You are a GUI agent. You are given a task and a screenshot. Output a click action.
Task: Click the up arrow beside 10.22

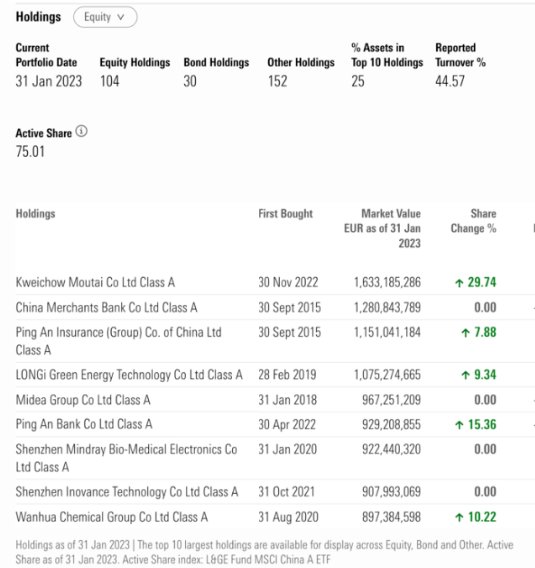(459, 517)
